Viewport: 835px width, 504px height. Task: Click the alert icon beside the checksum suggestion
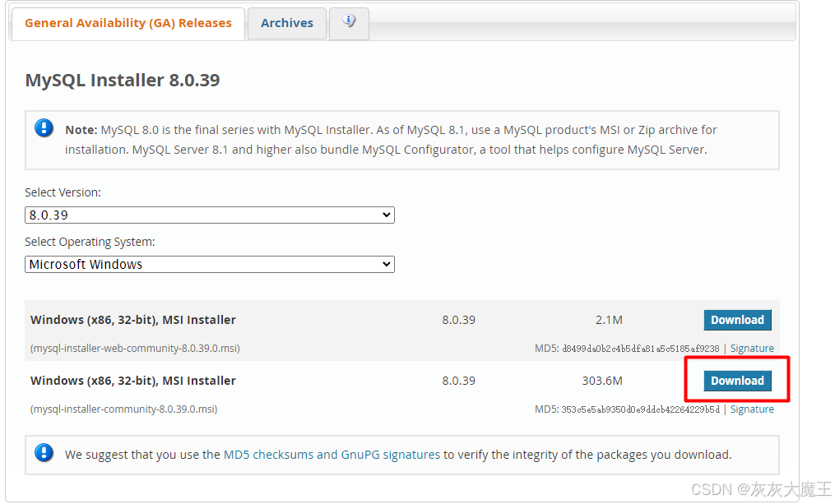tap(44, 453)
